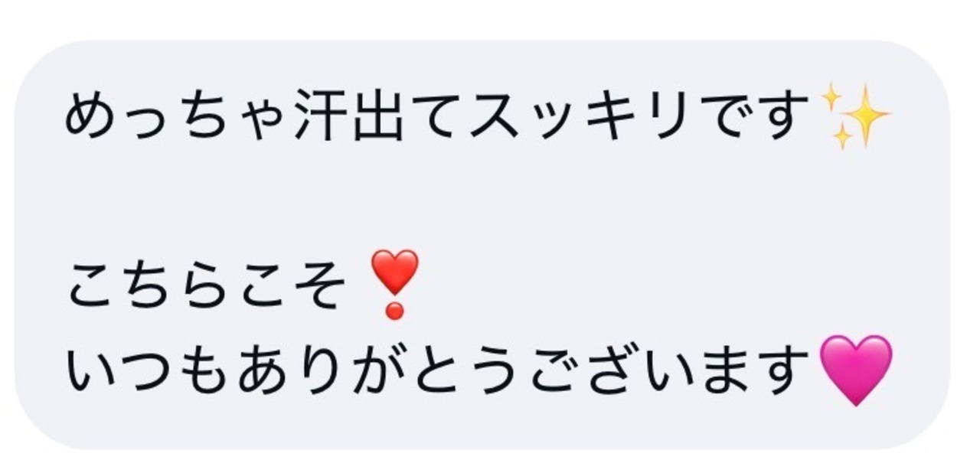Click the word めっちゃ at message start
980x463 pixels.
tap(178, 119)
